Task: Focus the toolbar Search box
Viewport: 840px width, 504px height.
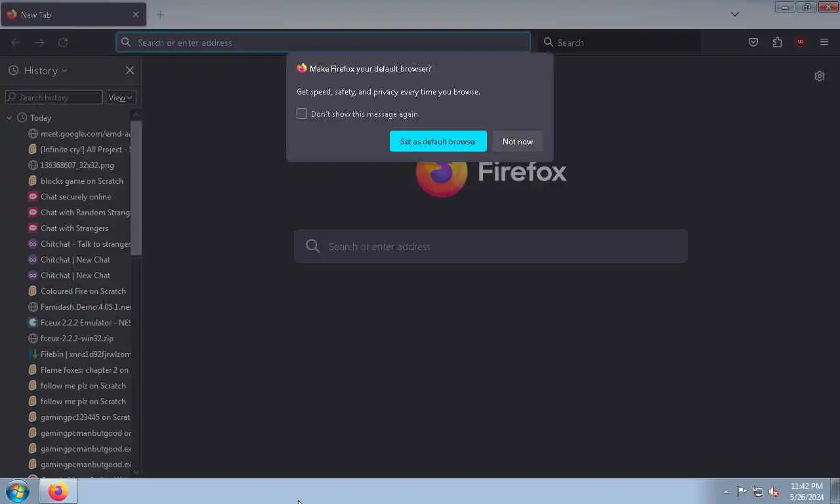Action: 619,42
